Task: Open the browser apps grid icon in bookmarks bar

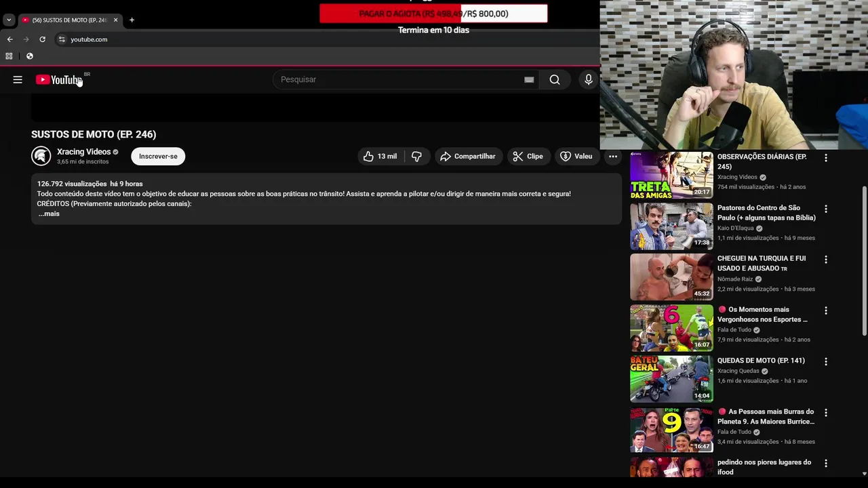Action: [9, 56]
